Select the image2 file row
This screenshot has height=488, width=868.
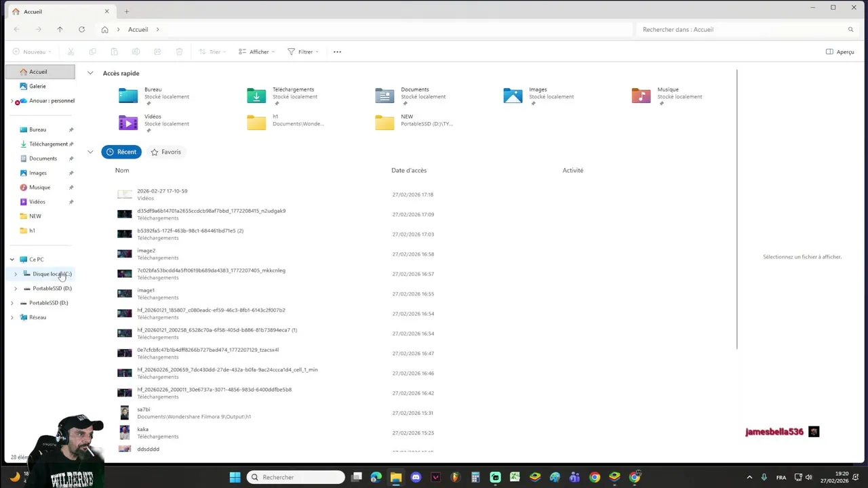(420, 254)
